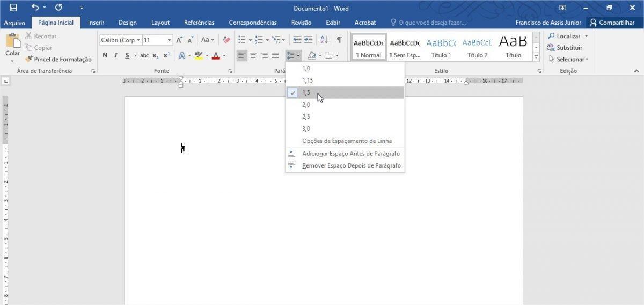Apply subscript formatting
644x305 pixels.
[x=155, y=55]
